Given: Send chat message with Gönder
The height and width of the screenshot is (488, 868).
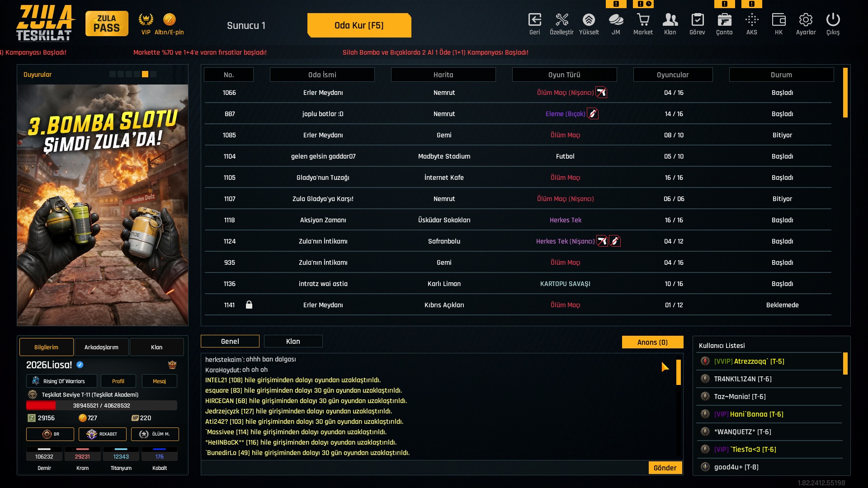Looking at the screenshot, I should 665,468.
